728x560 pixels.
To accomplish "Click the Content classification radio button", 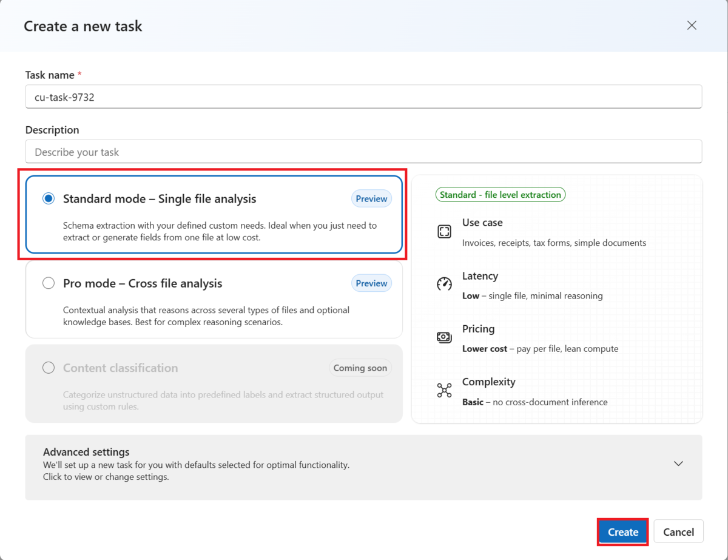I will (49, 368).
